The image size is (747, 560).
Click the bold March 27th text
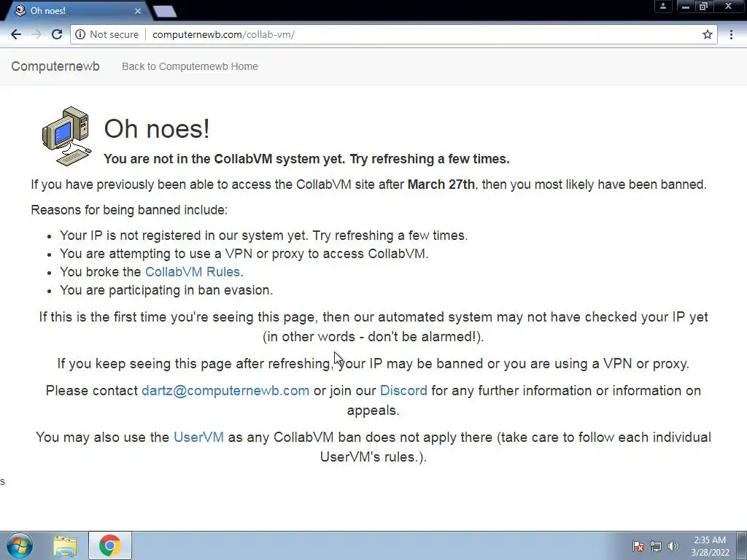[441, 184]
